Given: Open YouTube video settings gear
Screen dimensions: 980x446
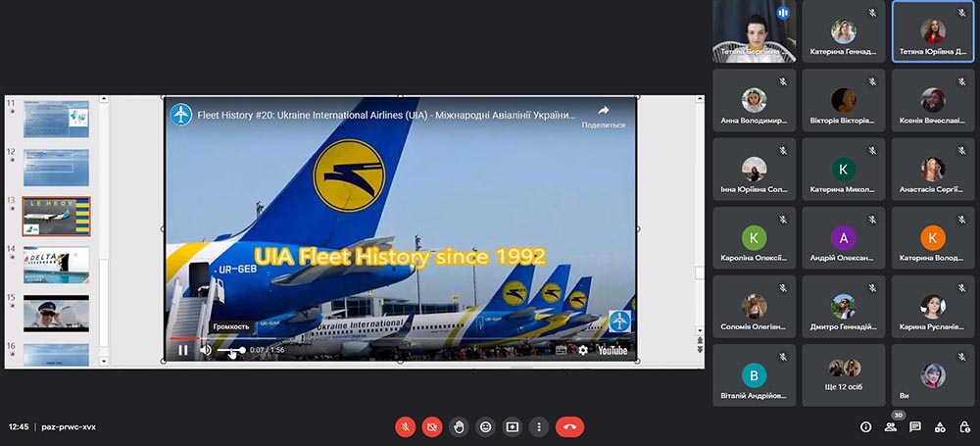Looking at the screenshot, I should (x=583, y=350).
